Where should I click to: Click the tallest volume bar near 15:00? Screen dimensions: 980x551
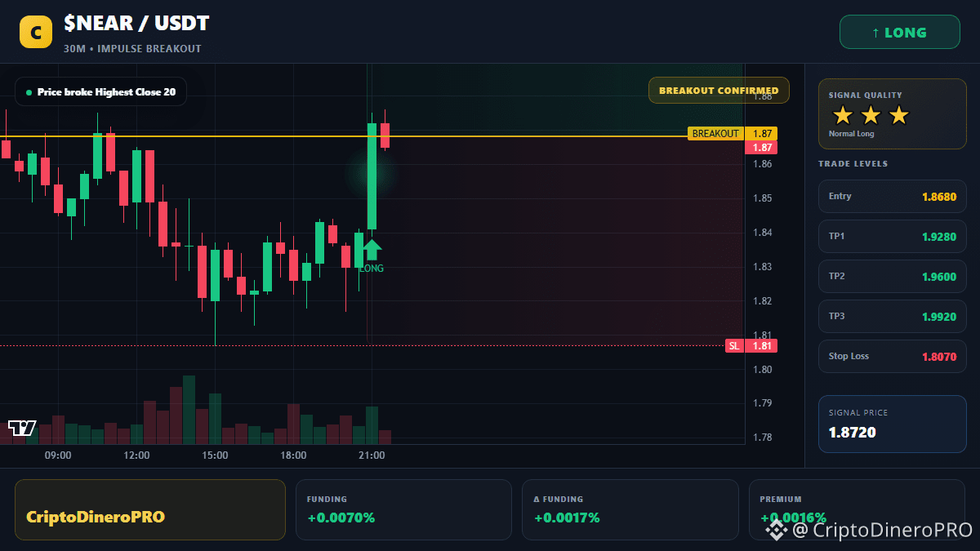click(x=189, y=410)
